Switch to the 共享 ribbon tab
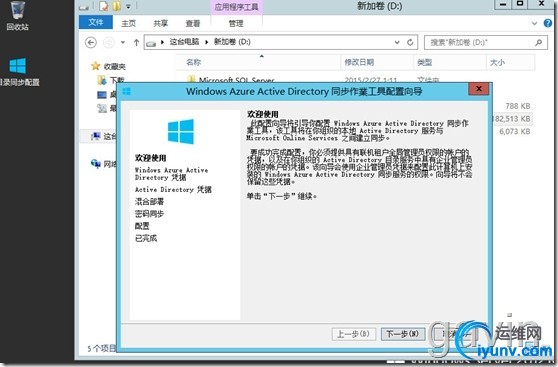Viewport: 558px width, 367px height. click(160, 23)
